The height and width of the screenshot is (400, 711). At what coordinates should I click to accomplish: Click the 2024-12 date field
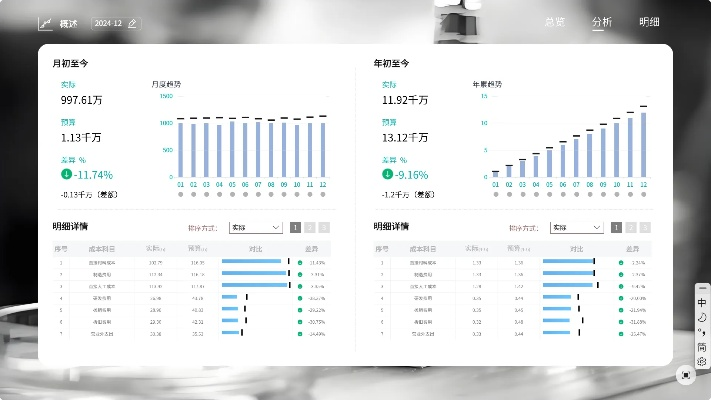click(116, 24)
